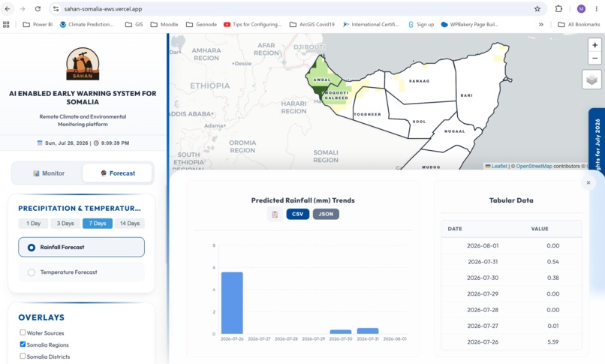Click the Sanaag region on the map
Image resolution: width=605 pixels, height=364 pixels.
pos(420,81)
